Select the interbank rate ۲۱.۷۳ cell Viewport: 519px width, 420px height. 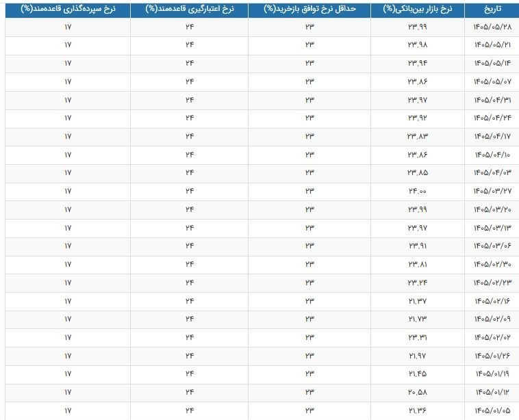pos(418,319)
